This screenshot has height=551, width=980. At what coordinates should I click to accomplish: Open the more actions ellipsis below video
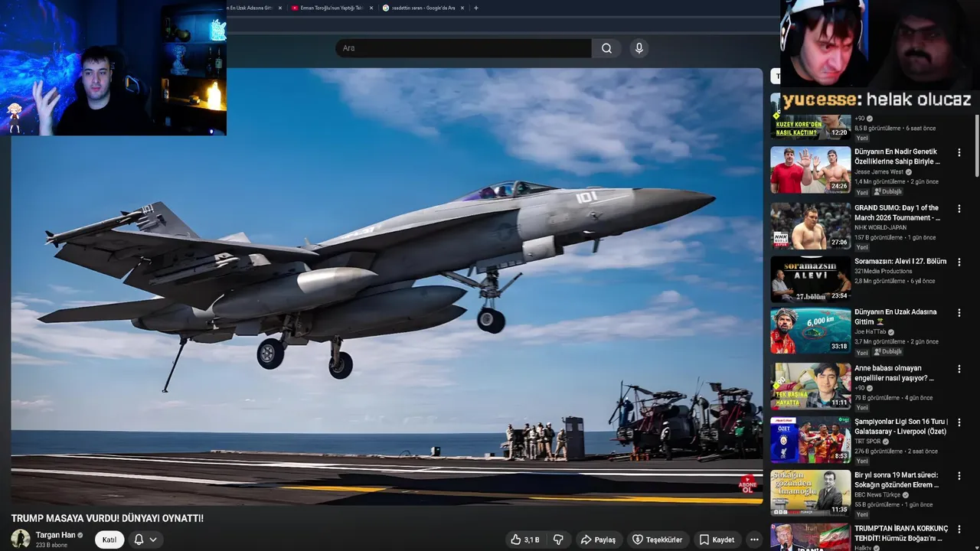click(754, 540)
